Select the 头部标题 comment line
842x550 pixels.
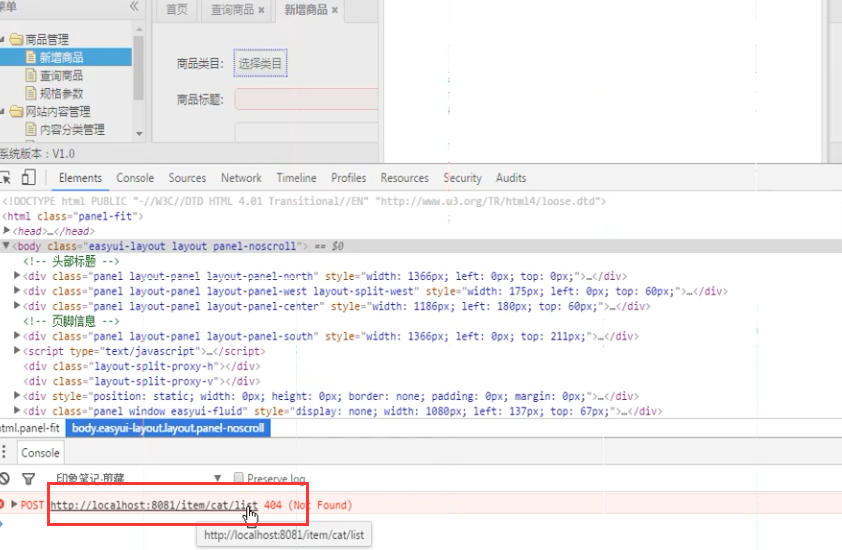coord(71,261)
